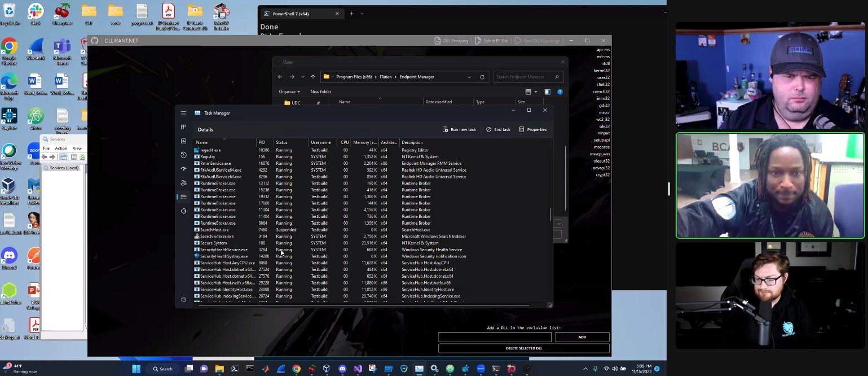The width and height of the screenshot is (868, 376).
Task: Click ADD button for DLL exclusion
Action: [582, 337]
